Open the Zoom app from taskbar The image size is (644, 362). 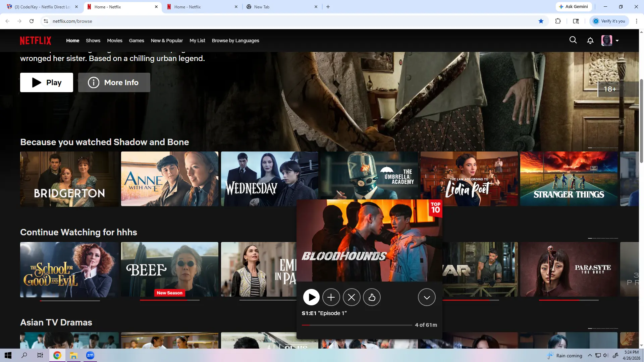pyautogui.click(x=90, y=355)
